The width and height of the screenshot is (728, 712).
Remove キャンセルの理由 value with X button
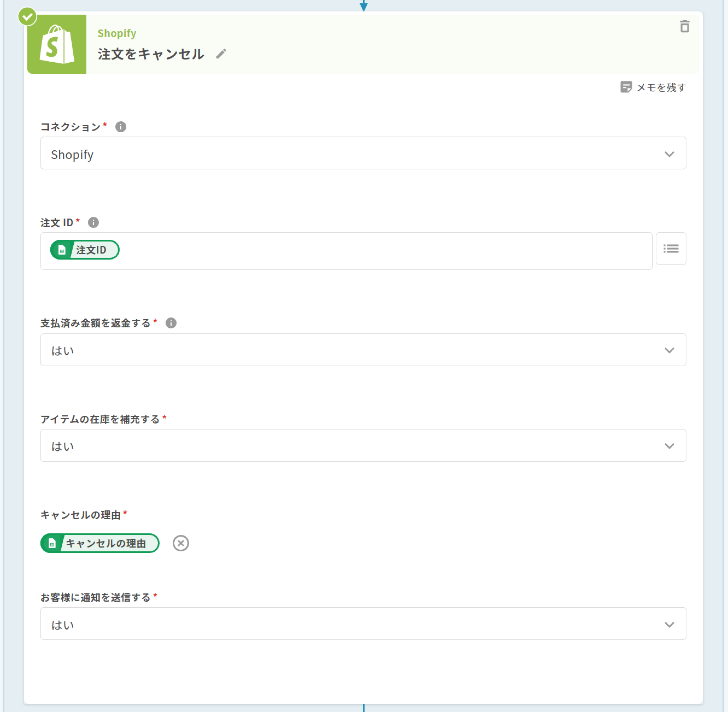(181, 543)
